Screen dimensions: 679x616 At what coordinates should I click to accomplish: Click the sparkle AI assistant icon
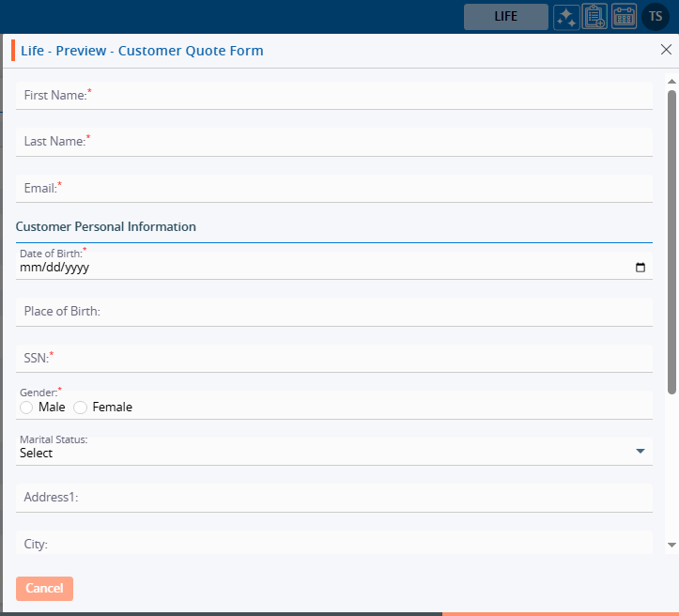click(566, 17)
